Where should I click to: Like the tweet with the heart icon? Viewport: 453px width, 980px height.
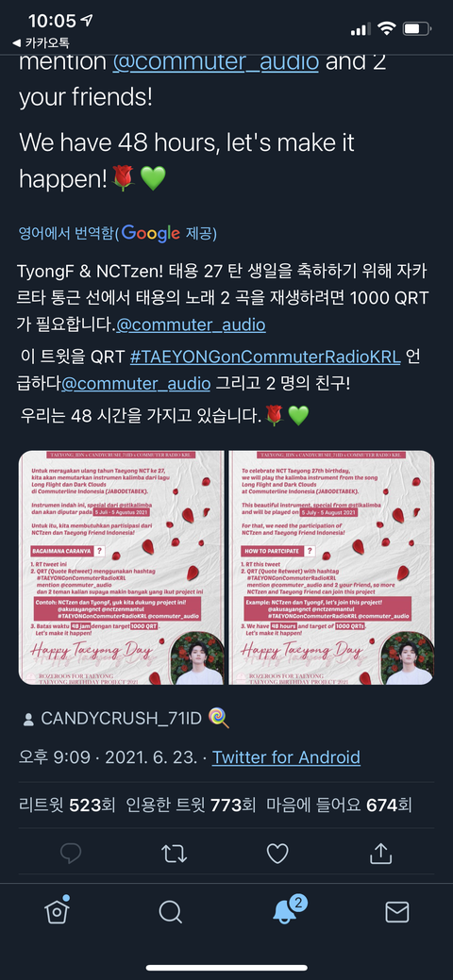click(x=277, y=853)
